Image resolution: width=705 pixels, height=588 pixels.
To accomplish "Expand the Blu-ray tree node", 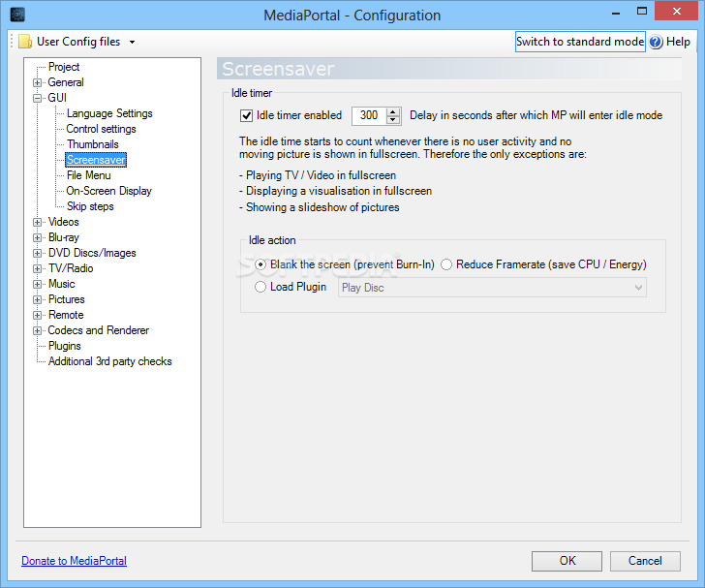I will click(38, 237).
